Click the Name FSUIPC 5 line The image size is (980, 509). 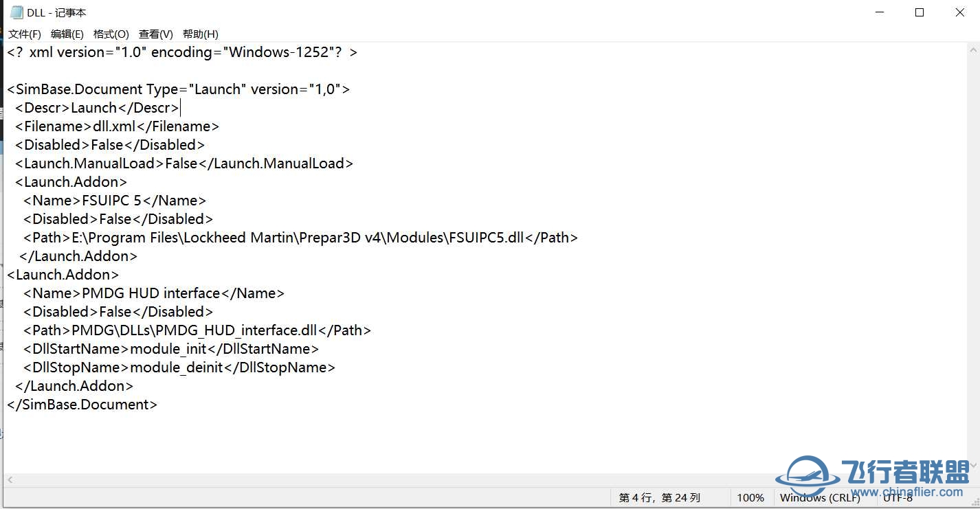pyautogui.click(x=115, y=201)
